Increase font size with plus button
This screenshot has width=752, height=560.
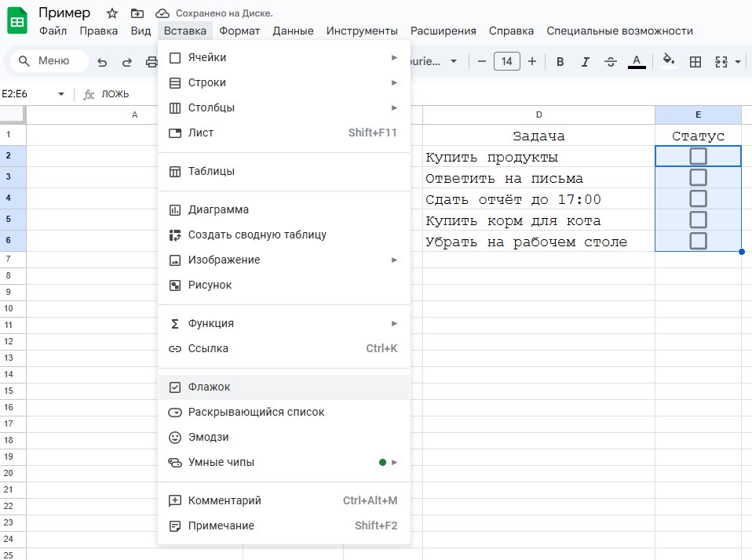click(532, 61)
